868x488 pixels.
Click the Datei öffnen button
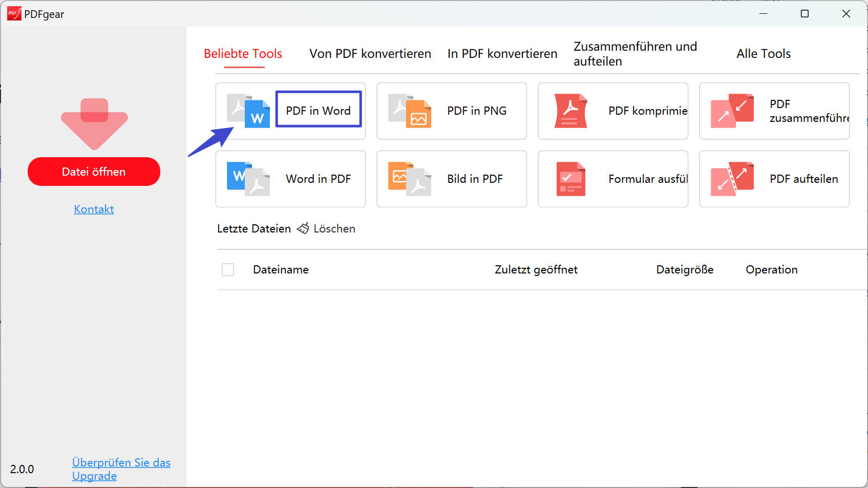pyautogui.click(x=93, y=172)
